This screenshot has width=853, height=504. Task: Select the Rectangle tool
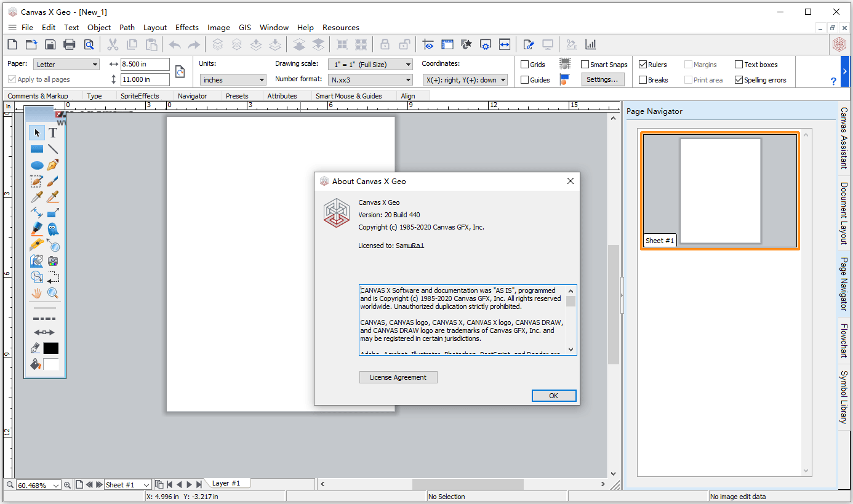[x=37, y=149]
